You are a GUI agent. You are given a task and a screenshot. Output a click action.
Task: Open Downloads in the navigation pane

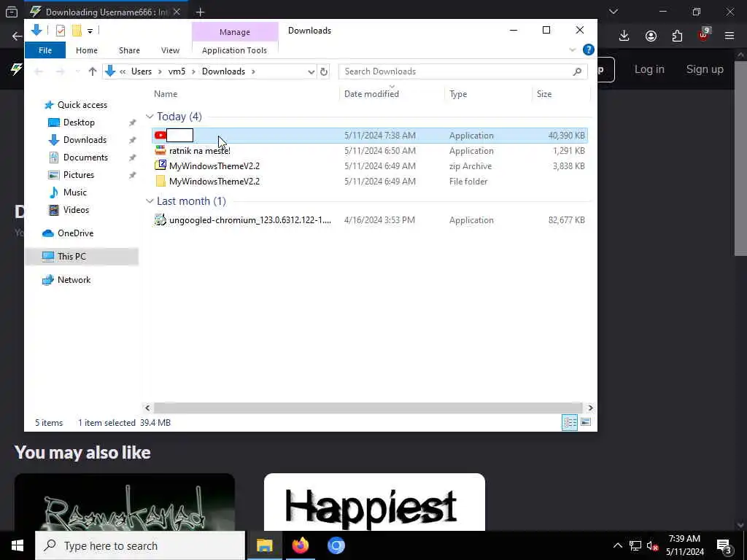click(85, 140)
